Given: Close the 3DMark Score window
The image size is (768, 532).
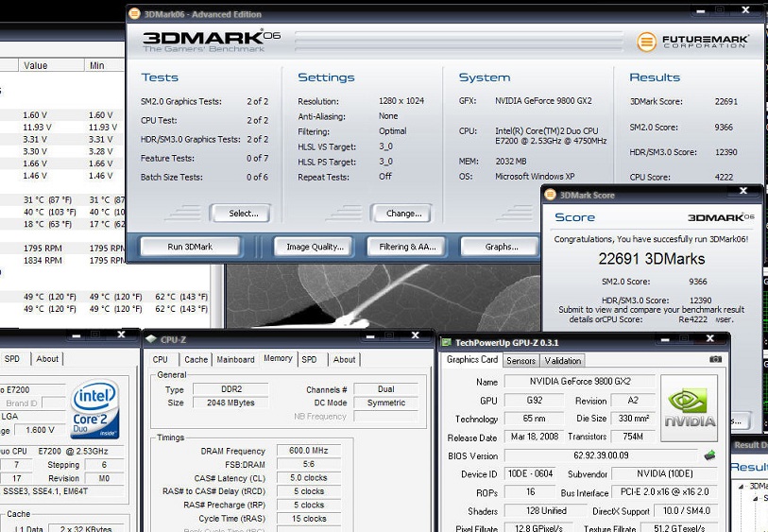Looking at the screenshot, I should coord(743,191).
